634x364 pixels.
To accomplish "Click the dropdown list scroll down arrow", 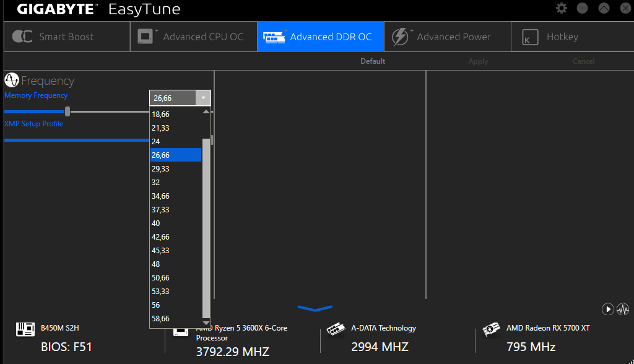I will pos(206,323).
